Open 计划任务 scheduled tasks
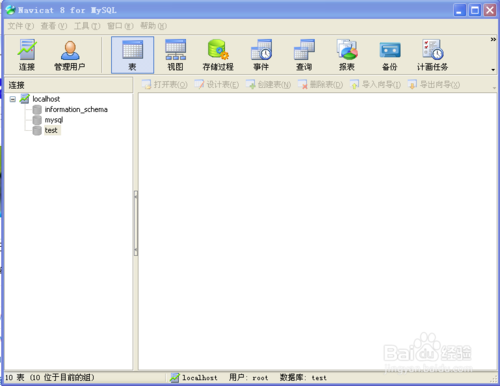The image size is (500, 386). [432, 55]
